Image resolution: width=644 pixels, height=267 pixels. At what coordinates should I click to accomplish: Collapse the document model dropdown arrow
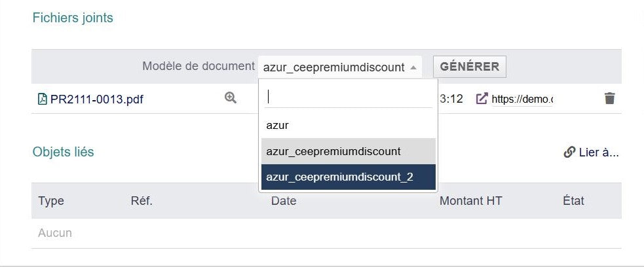(x=413, y=67)
